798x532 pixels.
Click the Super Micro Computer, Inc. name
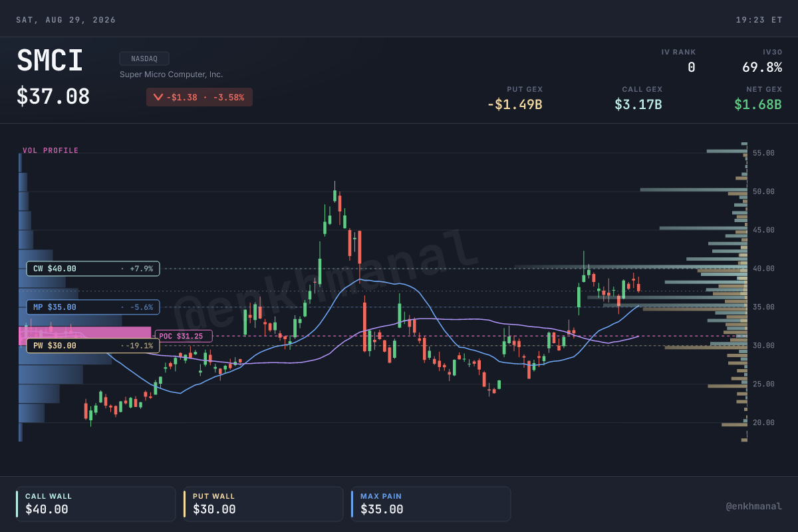pos(172,74)
